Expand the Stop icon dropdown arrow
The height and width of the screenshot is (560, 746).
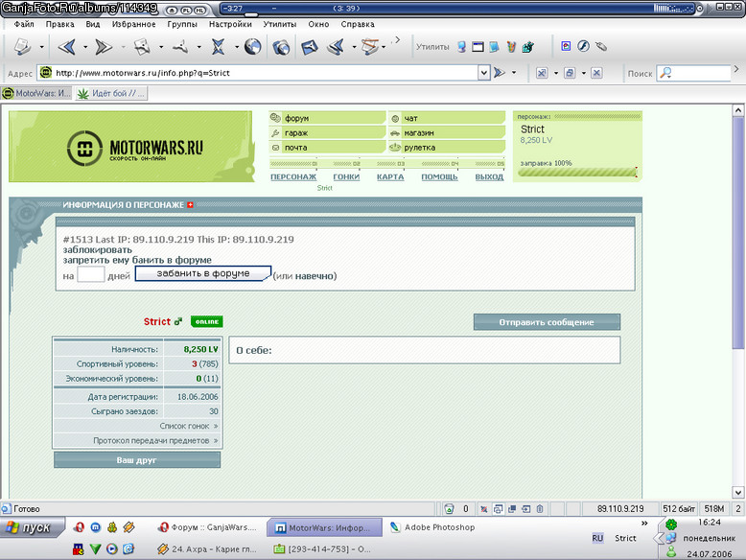(237, 47)
